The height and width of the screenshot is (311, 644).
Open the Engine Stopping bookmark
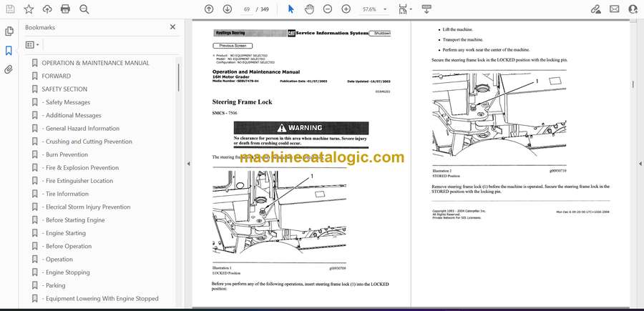click(66, 272)
